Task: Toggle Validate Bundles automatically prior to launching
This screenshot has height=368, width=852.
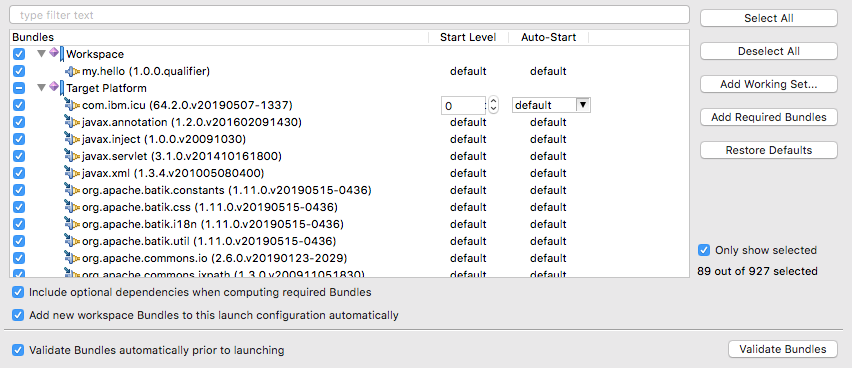Action: [x=18, y=350]
